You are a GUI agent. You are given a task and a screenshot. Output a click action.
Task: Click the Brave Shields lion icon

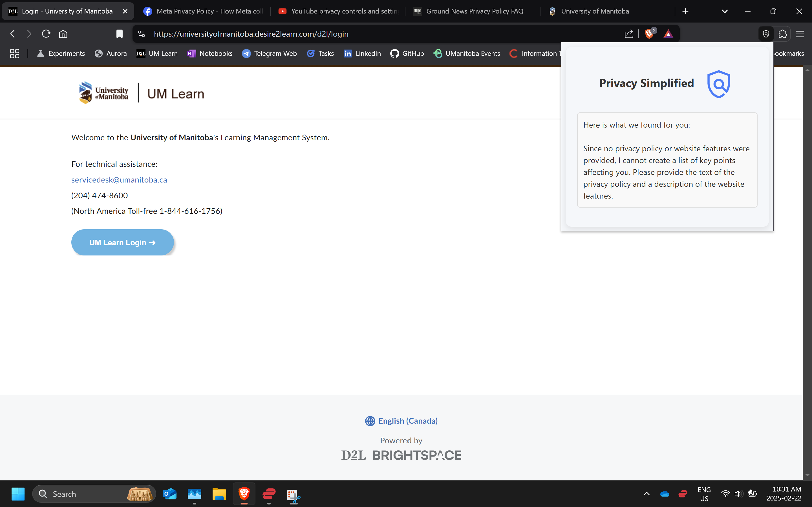coord(649,34)
